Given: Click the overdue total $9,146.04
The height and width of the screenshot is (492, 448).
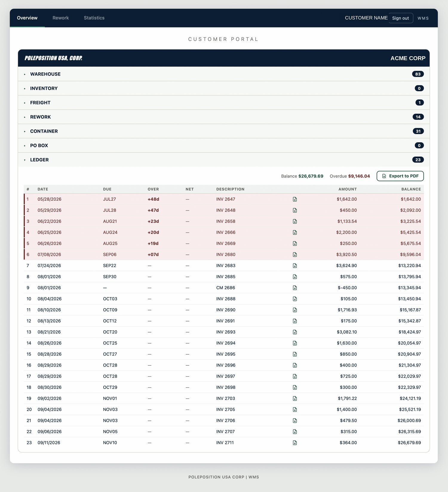Looking at the screenshot, I should point(359,176).
